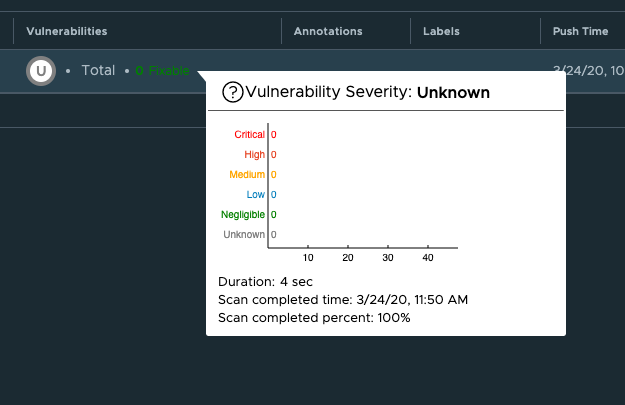
Task: Click the Medium label in chart
Action: [247, 175]
